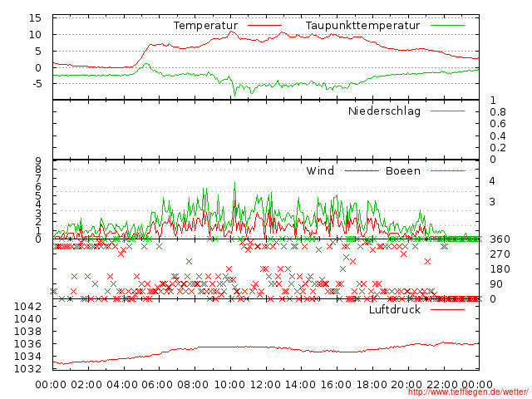Click the Luftdruck legend label
532x399 pixels.
[x=395, y=310]
